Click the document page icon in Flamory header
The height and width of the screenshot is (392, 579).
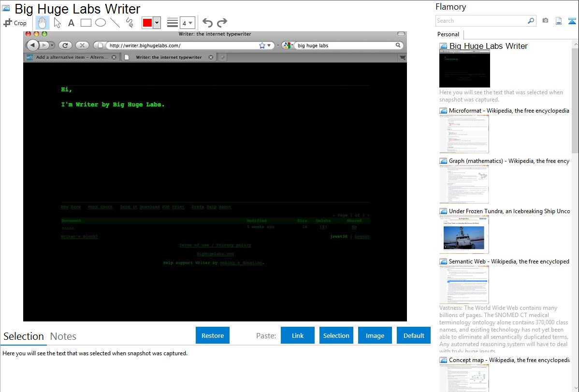559,21
